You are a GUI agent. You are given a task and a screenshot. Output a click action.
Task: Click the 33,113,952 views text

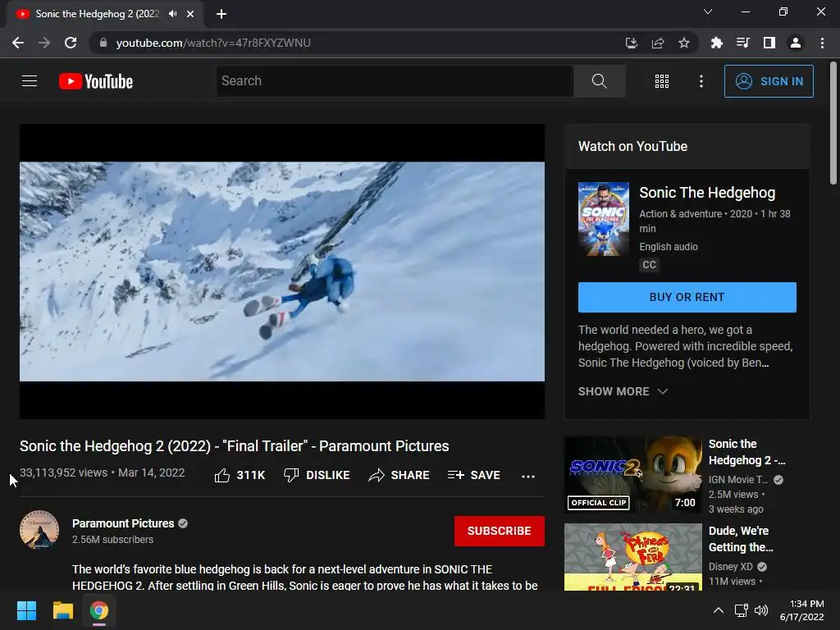[64, 472]
